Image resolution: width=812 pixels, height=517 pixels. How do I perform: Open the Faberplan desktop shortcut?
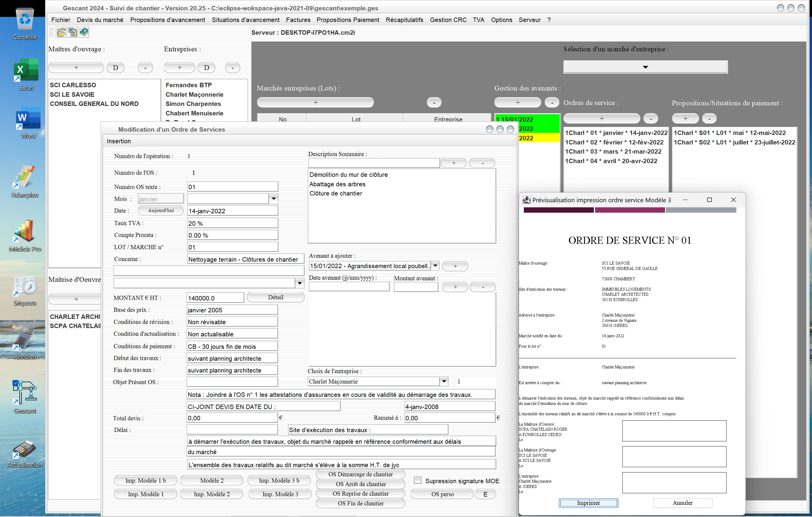pos(25,181)
